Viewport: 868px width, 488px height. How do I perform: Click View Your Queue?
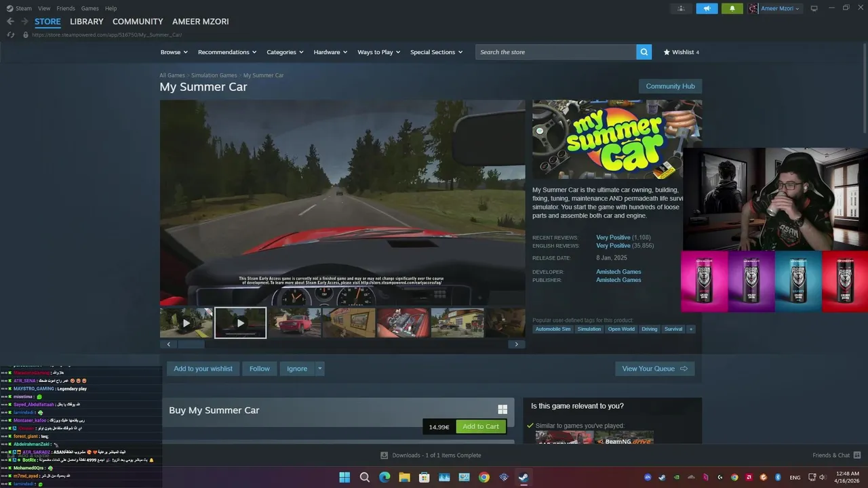pyautogui.click(x=654, y=369)
